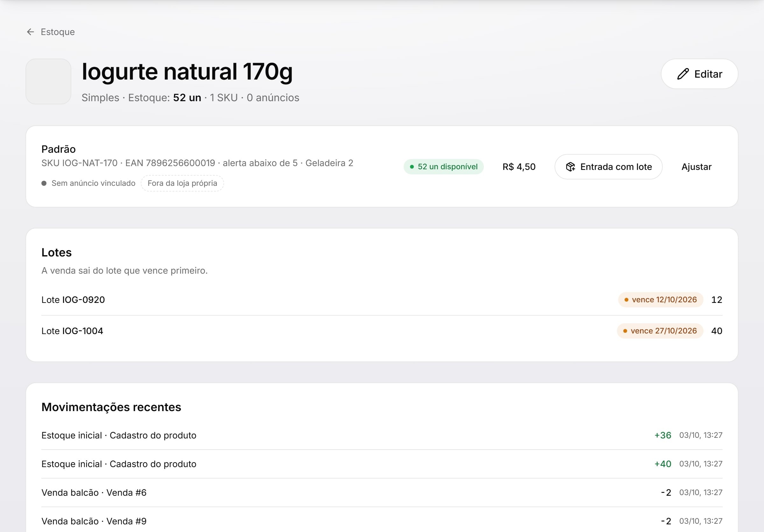Click the 52 un disponível badge

[443, 167]
